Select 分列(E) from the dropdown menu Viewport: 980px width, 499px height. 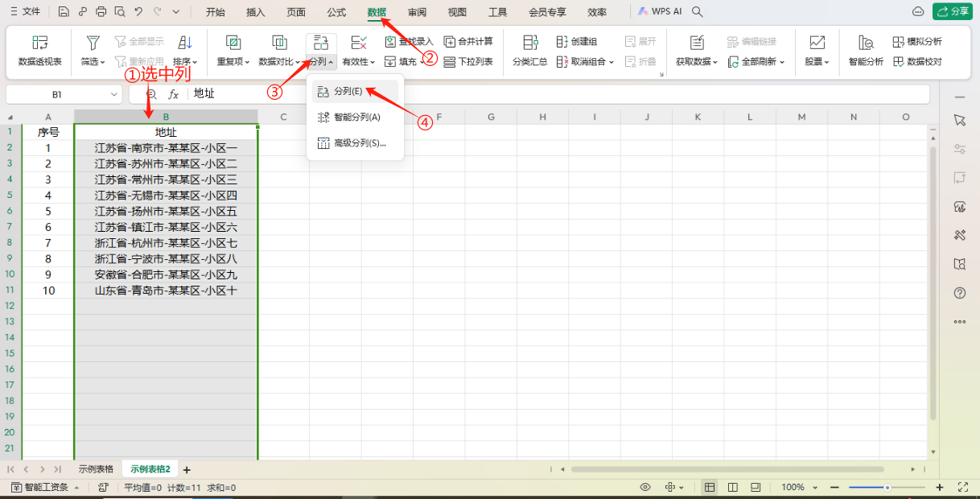(355, 92)
